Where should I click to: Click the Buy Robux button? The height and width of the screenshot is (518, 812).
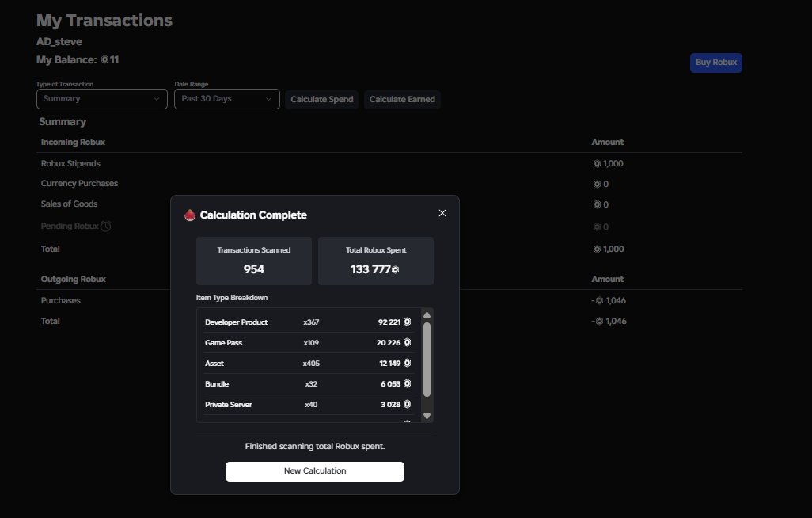pyautogui.click(x=715, y=63)
